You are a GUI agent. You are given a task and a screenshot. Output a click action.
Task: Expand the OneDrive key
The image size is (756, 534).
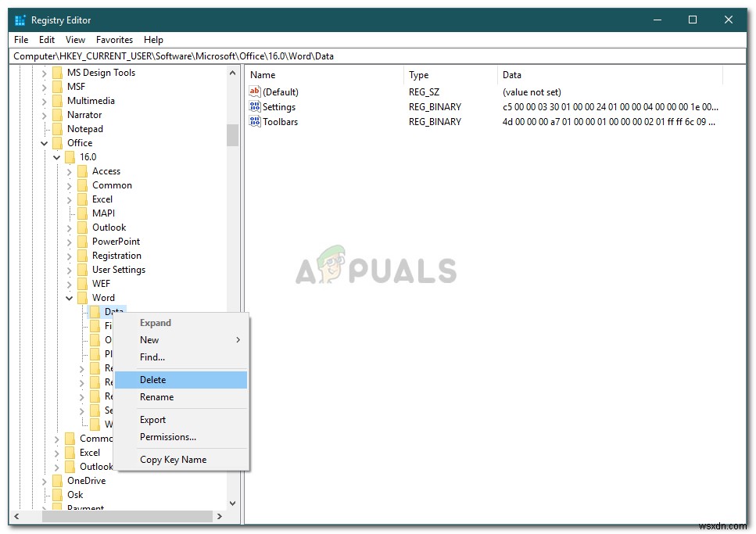tap(44, 482)
